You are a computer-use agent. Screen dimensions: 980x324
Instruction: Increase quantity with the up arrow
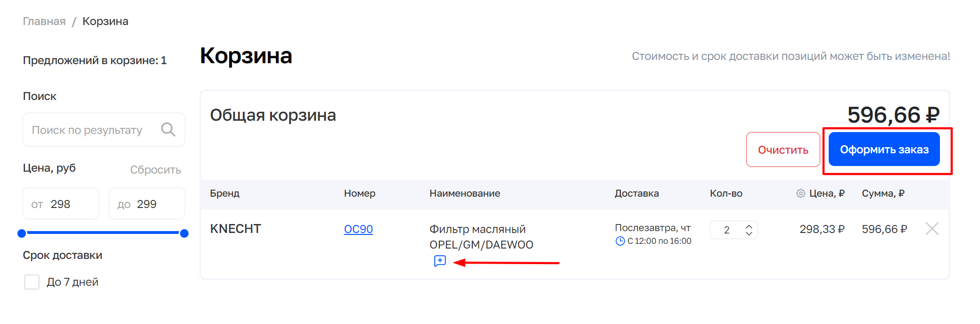coord(749,226)
